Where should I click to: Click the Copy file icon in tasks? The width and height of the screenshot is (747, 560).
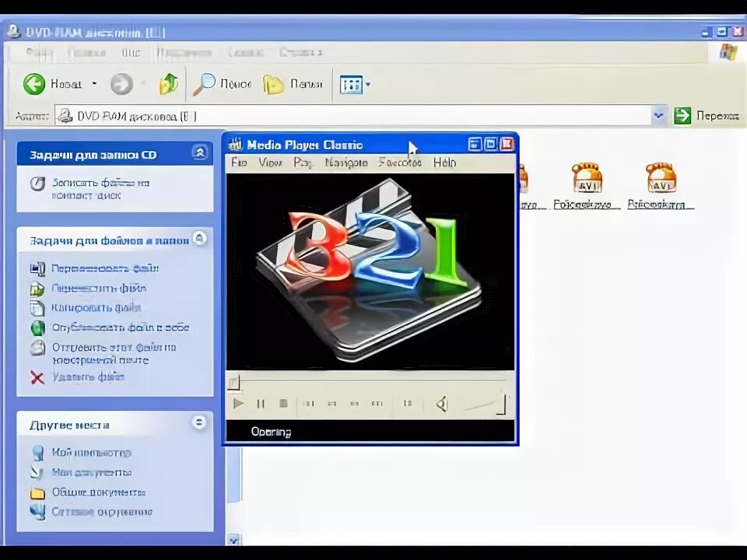click(37, 308)
